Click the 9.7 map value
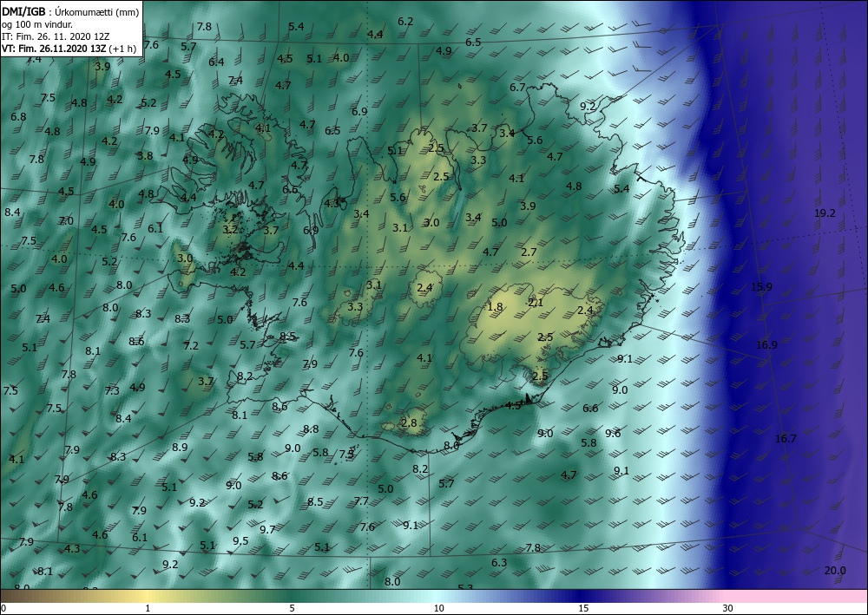The image size is (868, 615). click(x=267, y=530)
